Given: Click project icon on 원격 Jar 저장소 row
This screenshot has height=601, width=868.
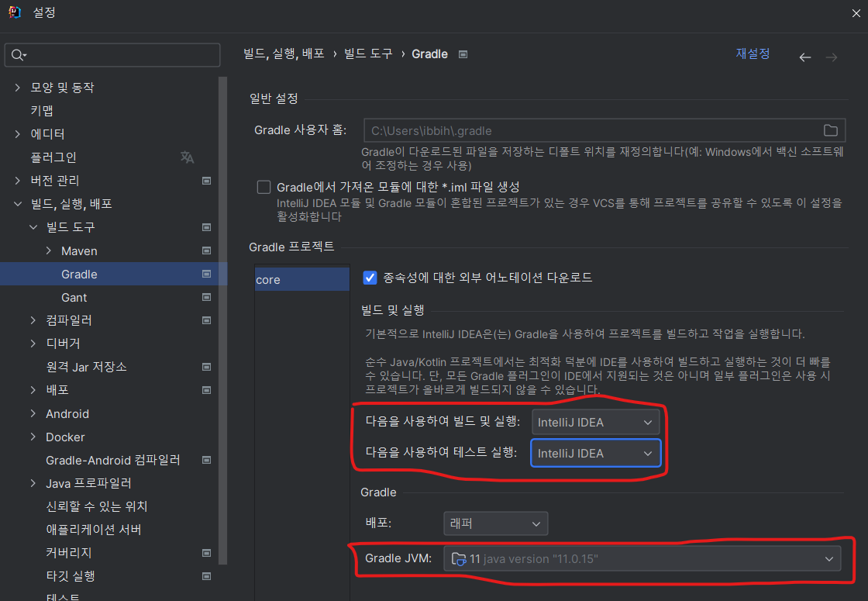Looking at the screenshot, I should [x=206, y=367].
